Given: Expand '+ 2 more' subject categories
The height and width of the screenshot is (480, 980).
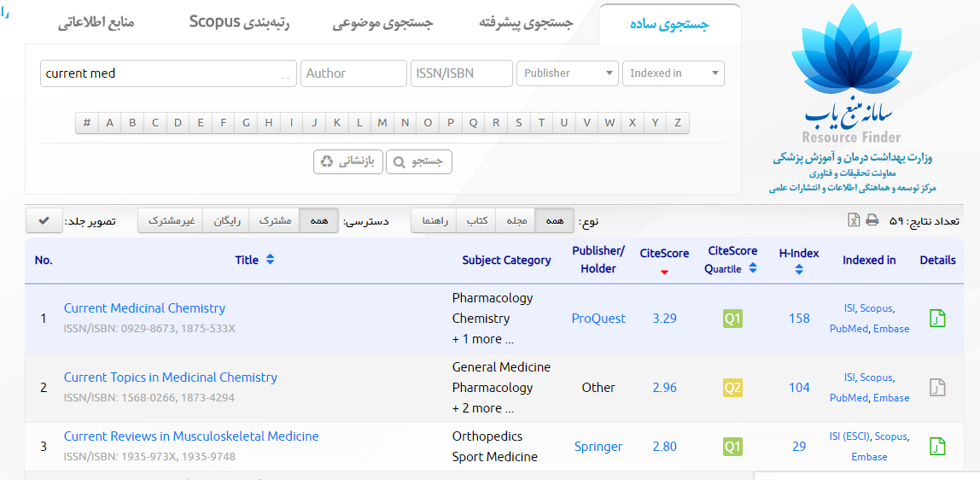Looking at the screenshot, I should pos(483,408).
